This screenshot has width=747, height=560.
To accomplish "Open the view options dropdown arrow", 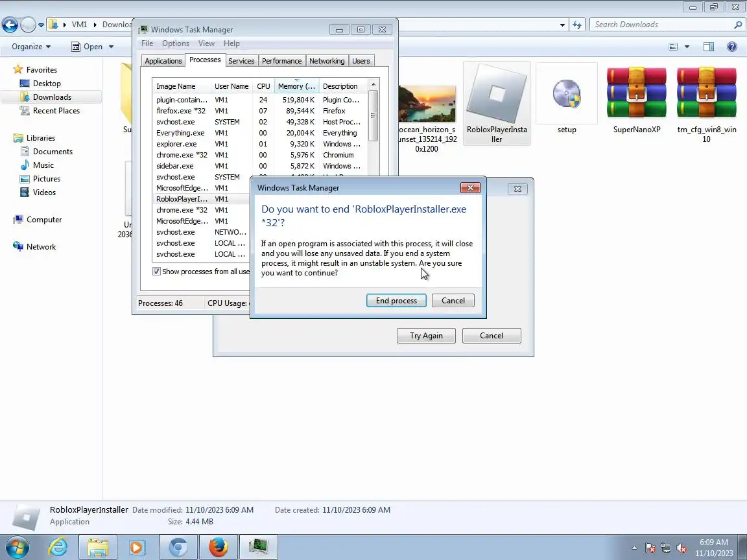I will tap(687, 47).
